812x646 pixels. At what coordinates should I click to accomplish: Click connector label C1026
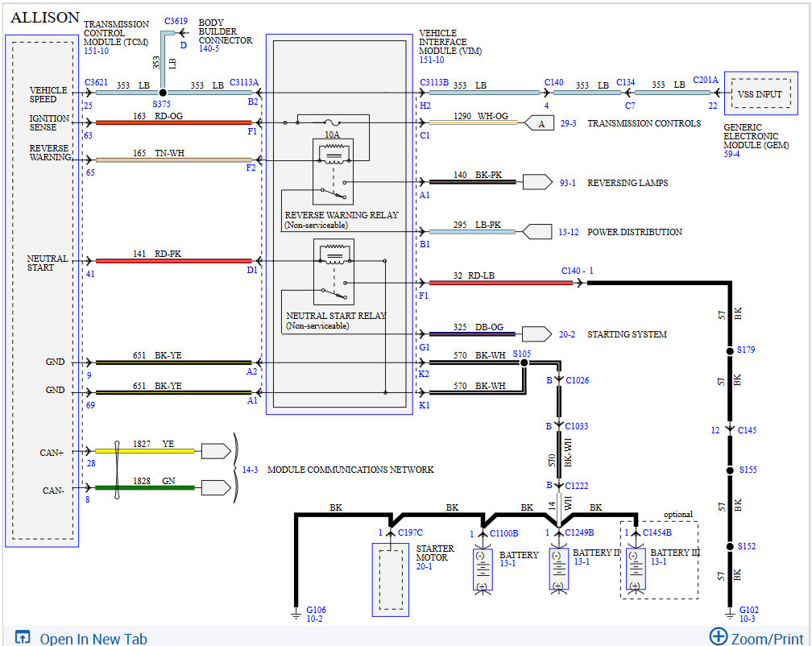tap(577, 380)
